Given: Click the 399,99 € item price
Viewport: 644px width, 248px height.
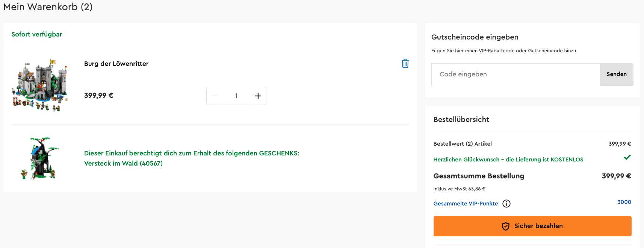Looking at the screenshot, I should point(99,96).
